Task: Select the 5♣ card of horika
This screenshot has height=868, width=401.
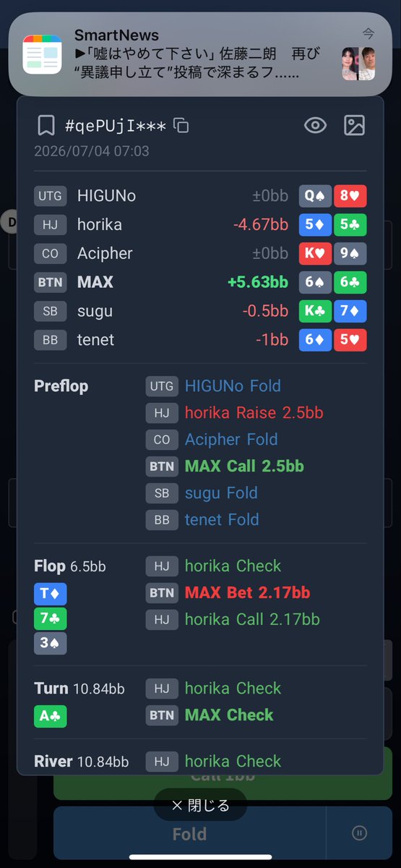Action: pos(350,225)
